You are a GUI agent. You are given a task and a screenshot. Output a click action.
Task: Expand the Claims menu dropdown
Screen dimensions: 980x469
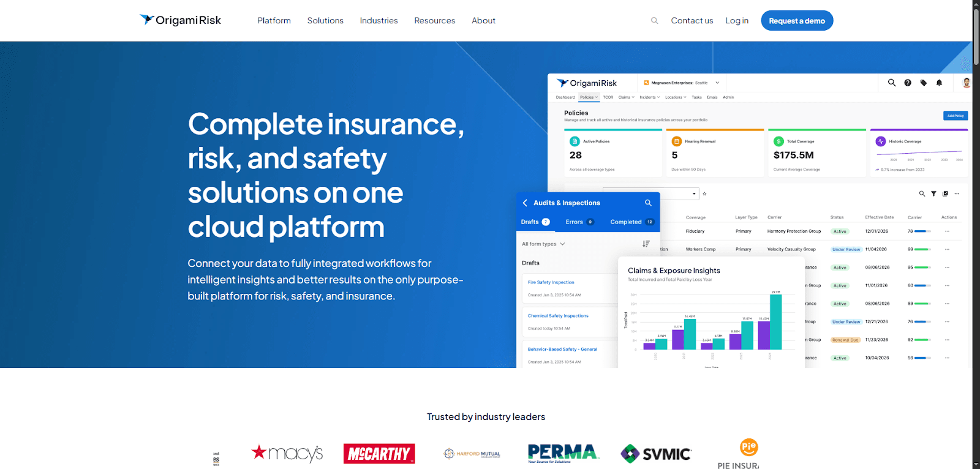[627, 97]
